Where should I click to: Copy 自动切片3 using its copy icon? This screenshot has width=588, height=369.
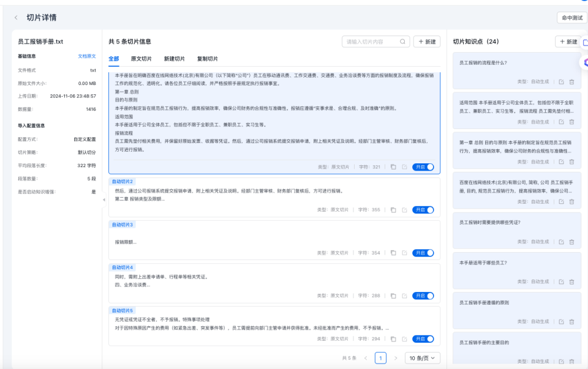click(393, 253)
